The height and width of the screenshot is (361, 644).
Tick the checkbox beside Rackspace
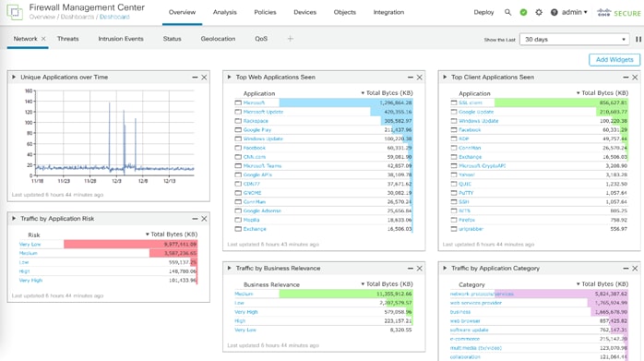[238, 121]
